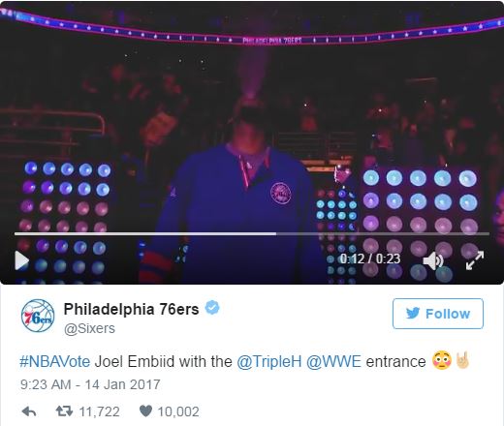Open the tweet timestamp 9:23 AM - 14 Jan 2017
The height and width of the screenshot is (426, 504).
[90, 384]
